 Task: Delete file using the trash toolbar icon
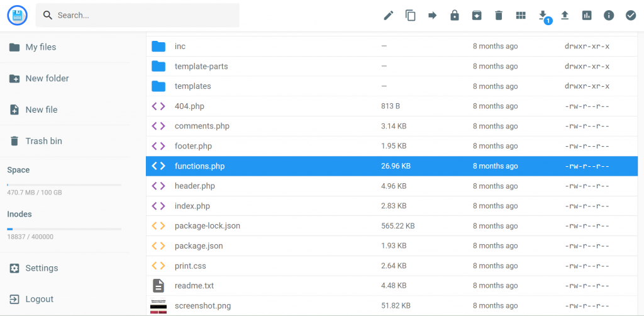[499, 16]
